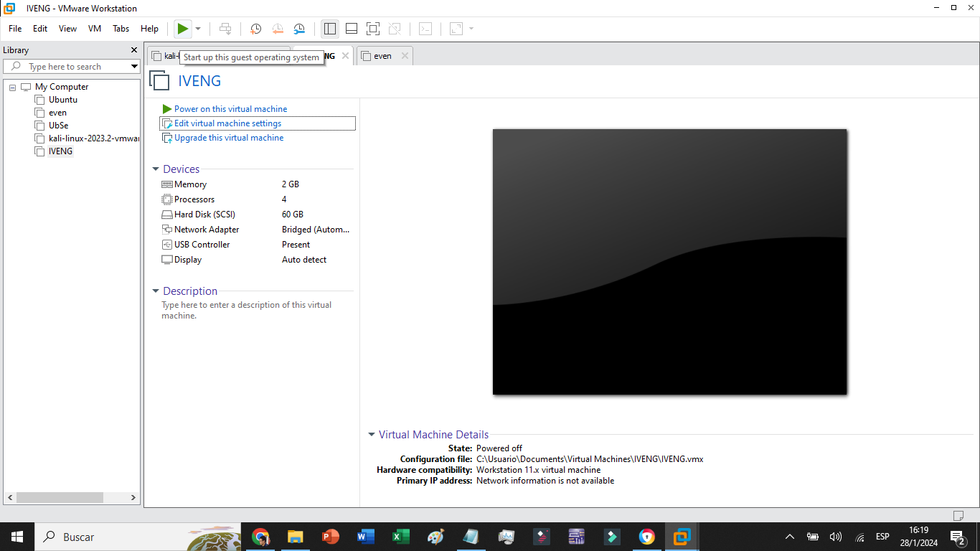Viewport: 980px width, 551px height.
Task: Open the power options dropdown arrow
Action: tap(198, 29)
